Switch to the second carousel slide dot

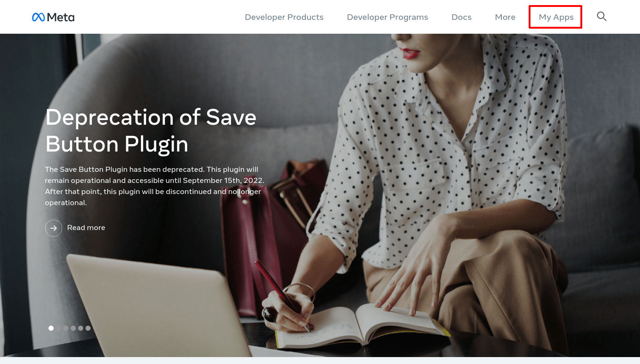click(59, 328)
